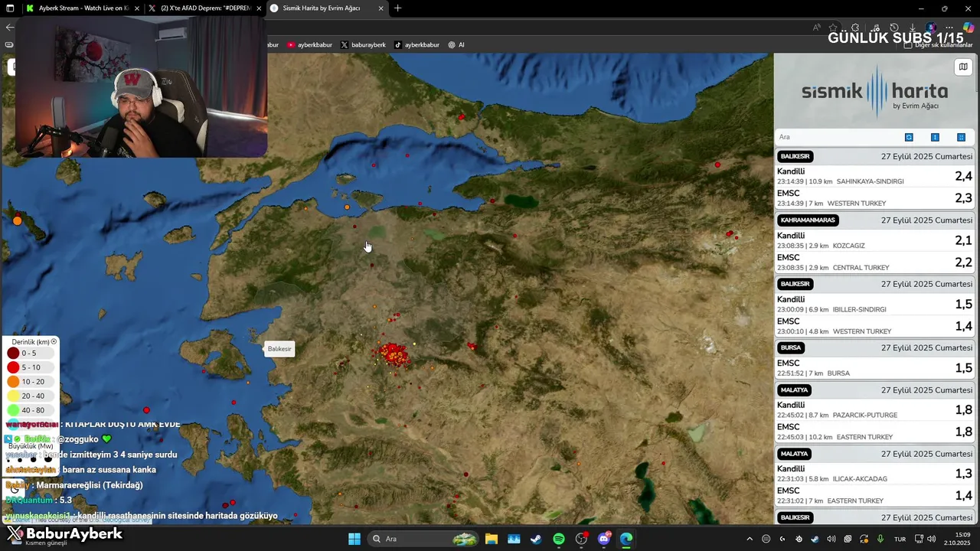
Task: Click the green microphone tray icon
Action: 880,539
